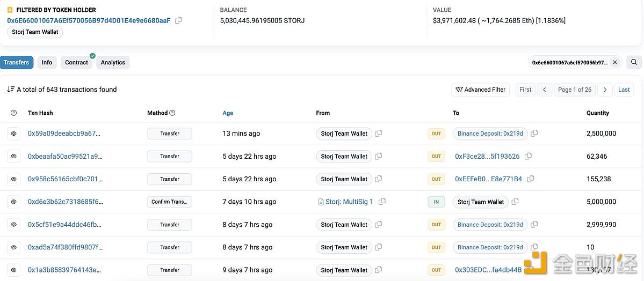Copy From address in the 155,238 row
Image resolution: width=644 pixels, height=281 pixels.
click(378, 179)
